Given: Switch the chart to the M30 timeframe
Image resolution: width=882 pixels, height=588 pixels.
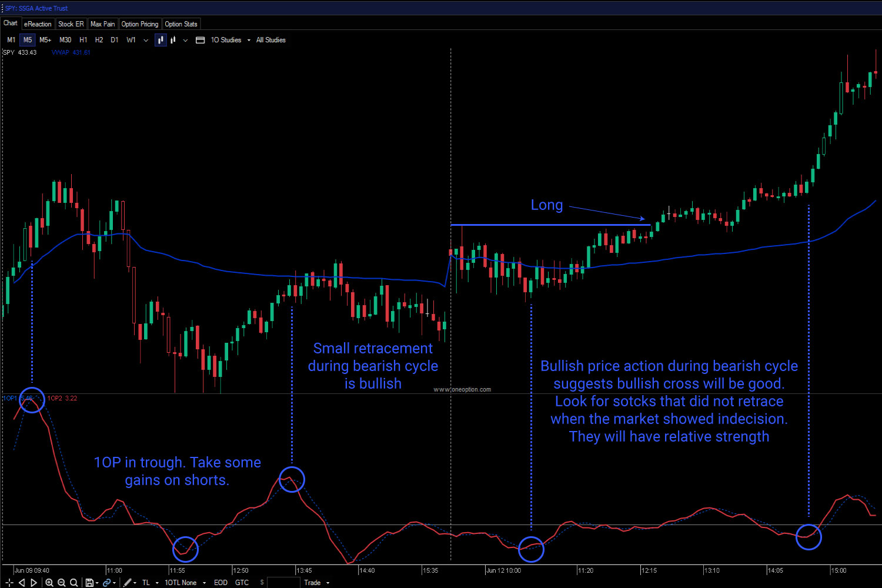Looking at the screenshot, I should [x=65, y=39].
